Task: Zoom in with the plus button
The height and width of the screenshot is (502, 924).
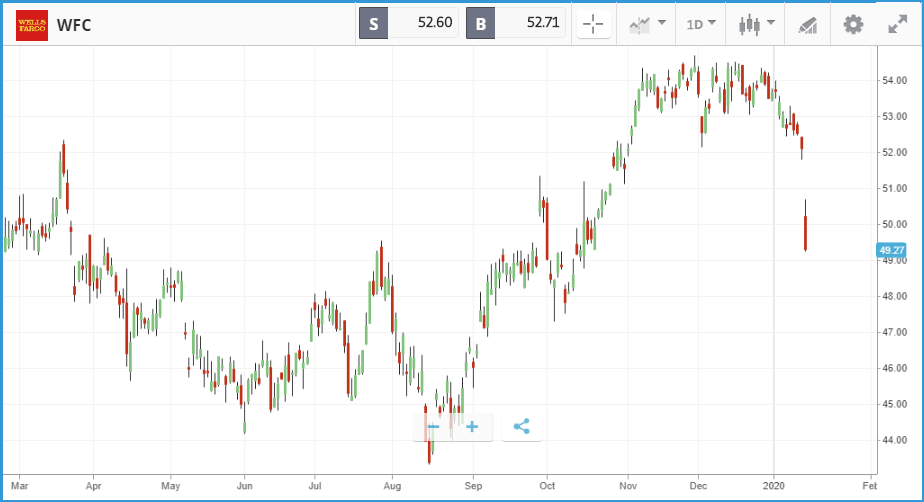Action: tap(472, 427)
